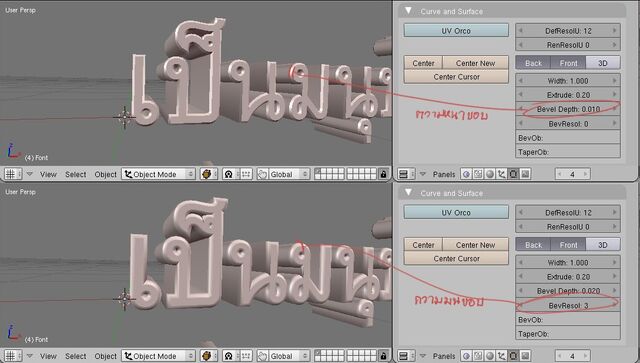Click the Bevel Depth 0.010 slider field
This screenshot has height=363, width=640.
[x=568, y=109]
